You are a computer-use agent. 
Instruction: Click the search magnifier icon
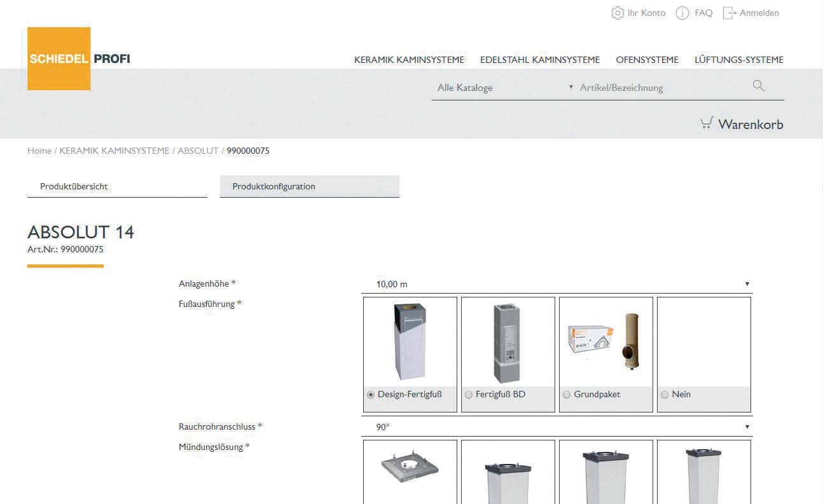point(758,86)
